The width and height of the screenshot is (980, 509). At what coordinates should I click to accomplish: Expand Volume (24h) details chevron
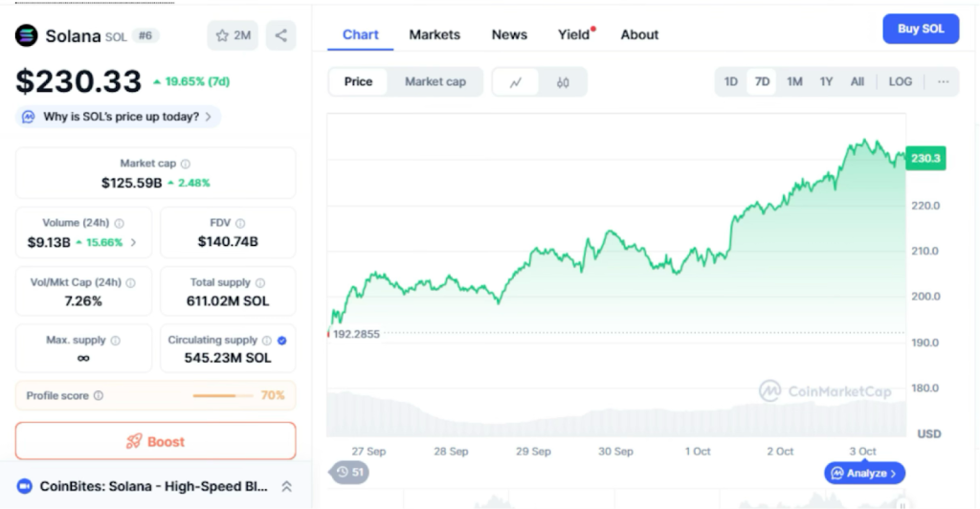point(133,243)
